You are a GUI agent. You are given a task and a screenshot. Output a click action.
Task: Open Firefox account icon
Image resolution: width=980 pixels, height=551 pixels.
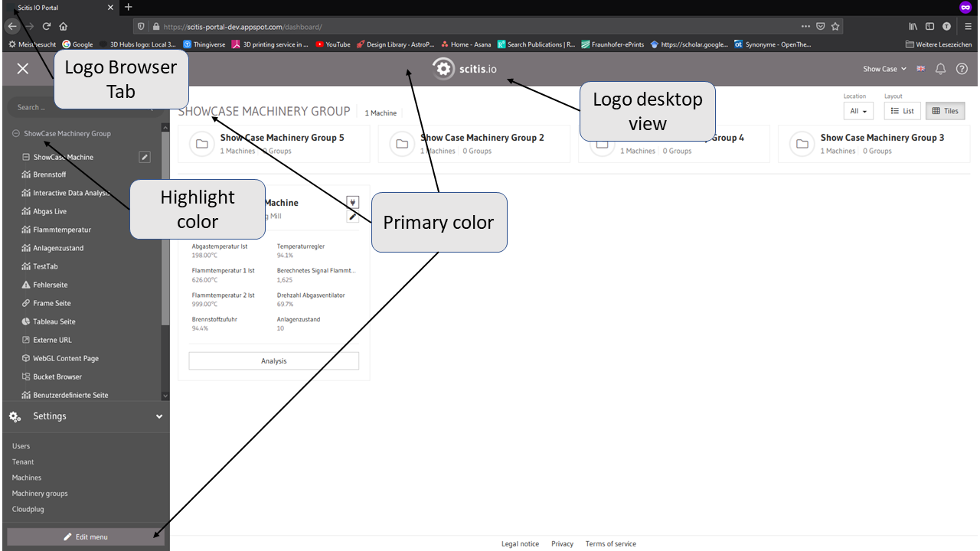(947, 26)
